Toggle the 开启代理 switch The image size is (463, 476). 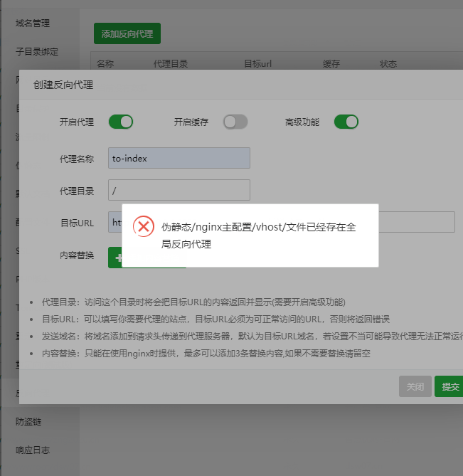coord(121,122)
